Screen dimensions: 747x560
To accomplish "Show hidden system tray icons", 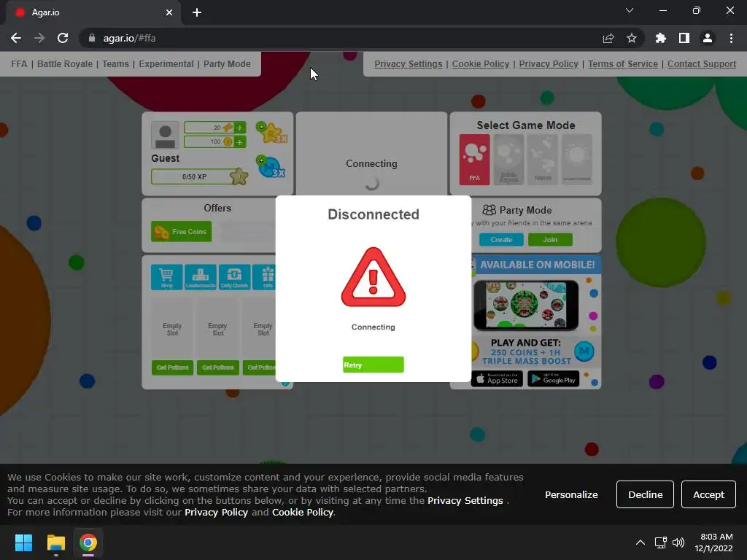I will 640,542.
